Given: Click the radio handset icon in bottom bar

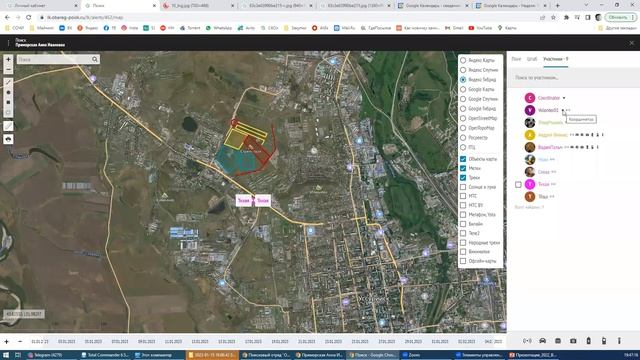Looking at the screenshot, I should click(x=604, y=341).
